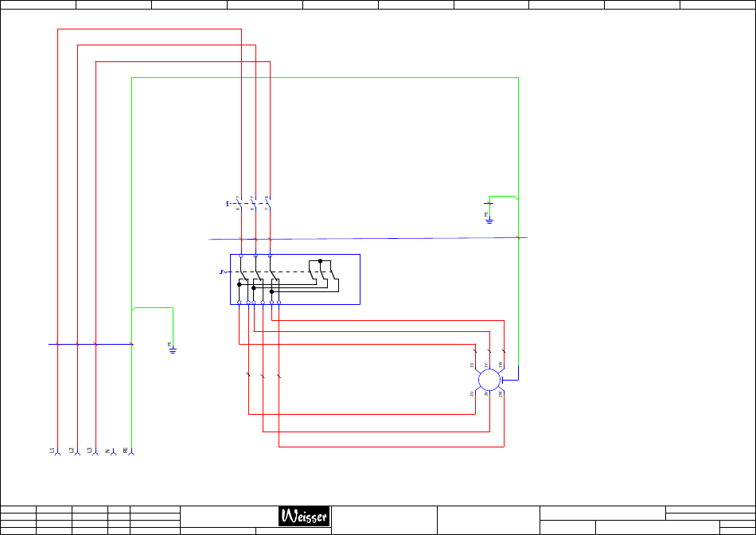This screenshot has width=756, height=535.
Task: Click the L3 supply terminal label
Action: tap(89, 451)
